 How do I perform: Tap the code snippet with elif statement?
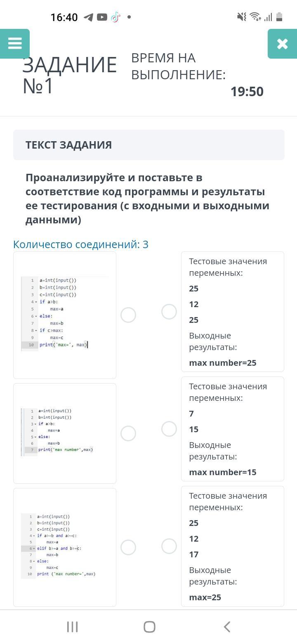point(65,547)
